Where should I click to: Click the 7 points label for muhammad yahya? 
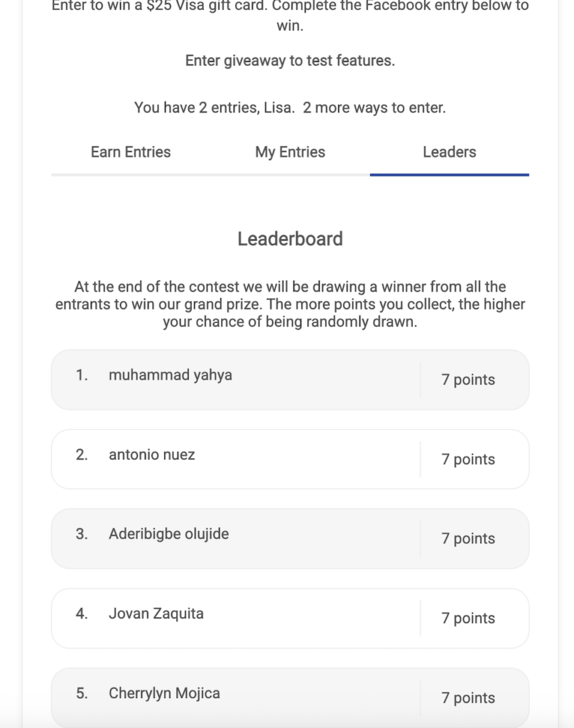point(468,380)
